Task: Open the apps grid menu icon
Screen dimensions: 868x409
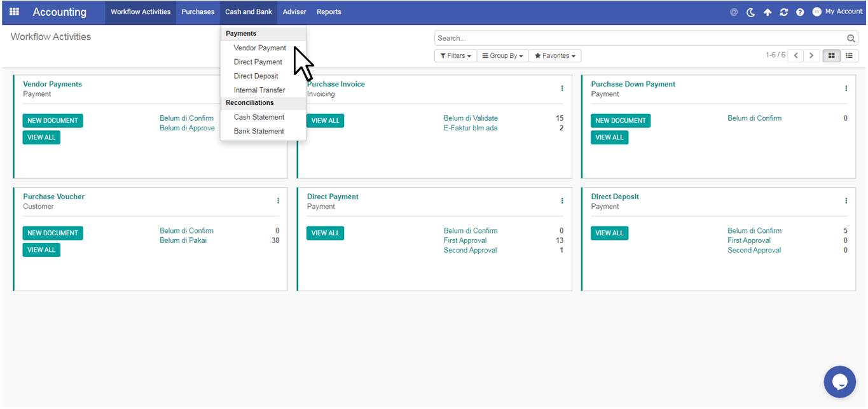Action: (x=14, y=12)
